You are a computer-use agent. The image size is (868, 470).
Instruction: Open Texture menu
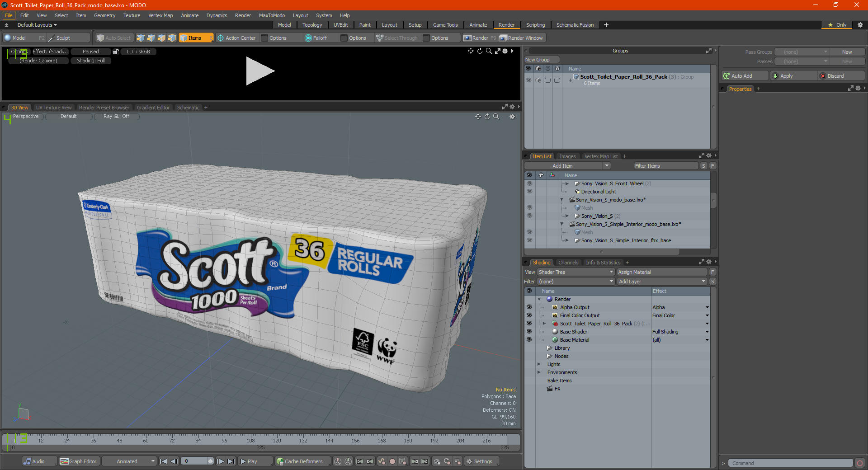coord(132,15)
